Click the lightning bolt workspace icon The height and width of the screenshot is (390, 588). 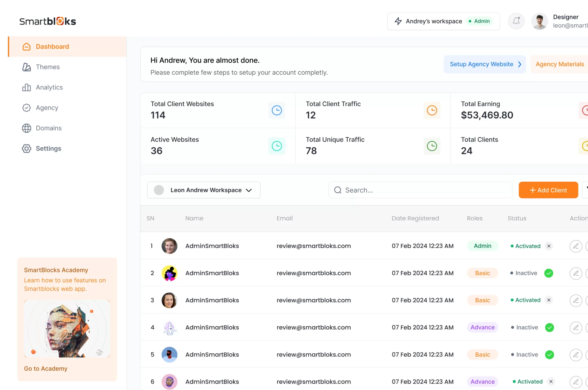tap(398, 21)
